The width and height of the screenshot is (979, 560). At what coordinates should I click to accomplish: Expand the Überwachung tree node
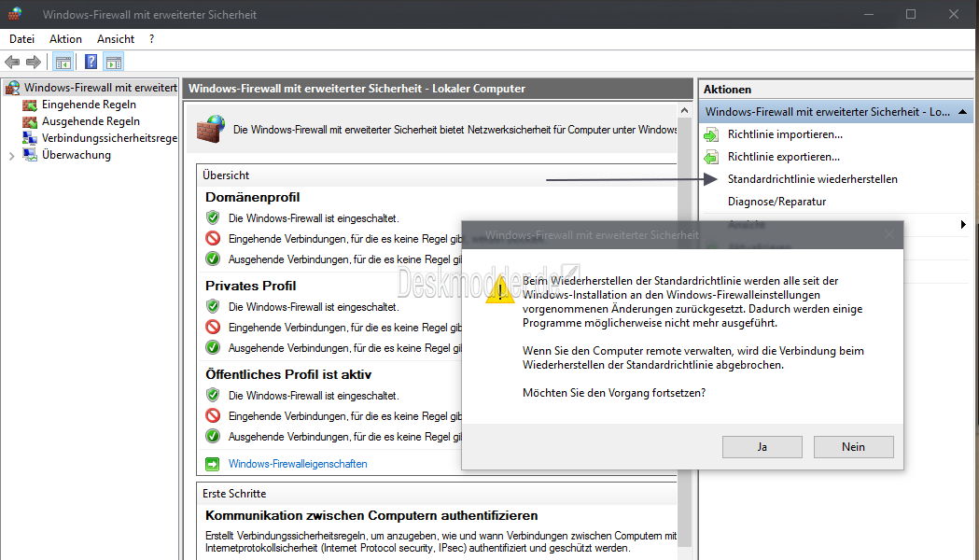tap(11, 156)
